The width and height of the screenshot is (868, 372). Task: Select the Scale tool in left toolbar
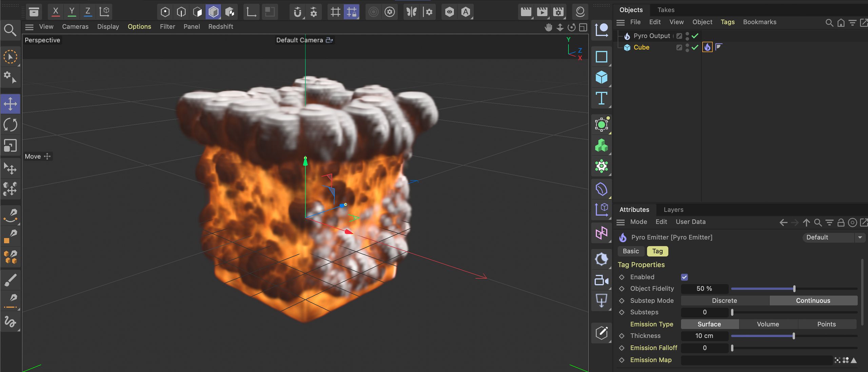click(x=10, y=146)
